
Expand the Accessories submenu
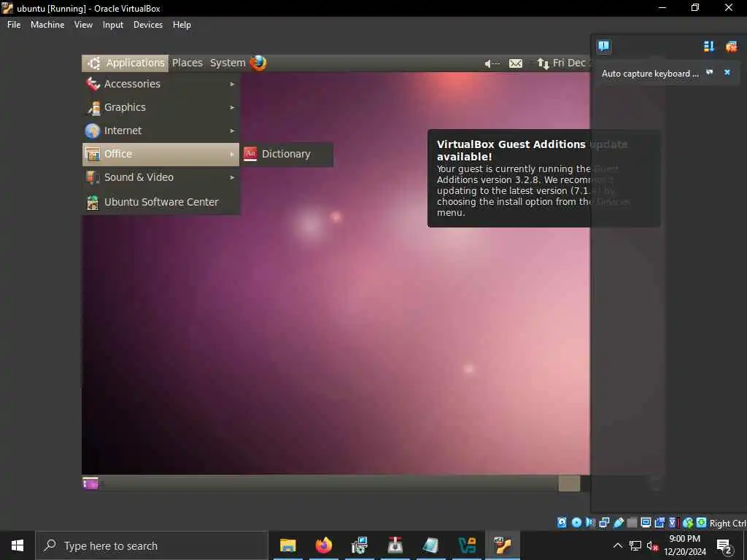(160, 84)
